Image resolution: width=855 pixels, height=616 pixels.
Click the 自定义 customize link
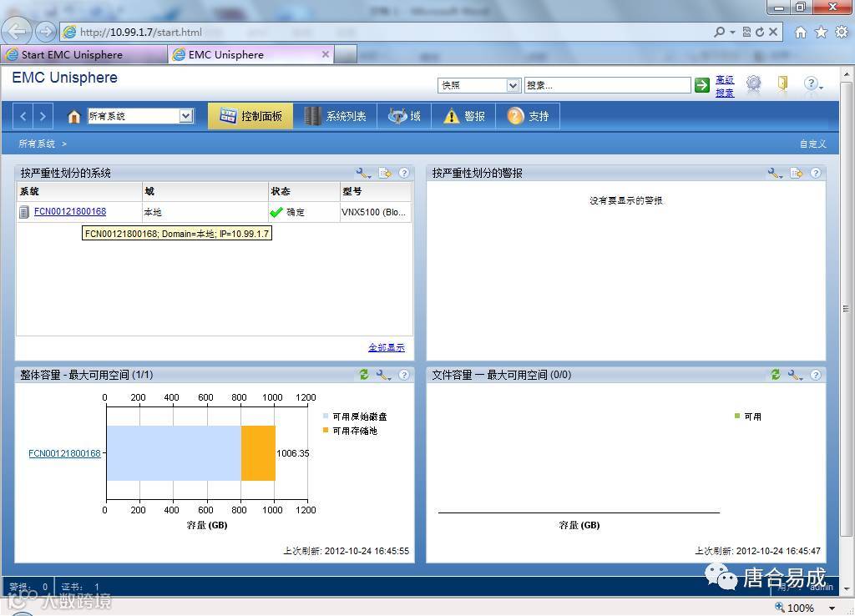pyautogui.click(x=812, y=144)
